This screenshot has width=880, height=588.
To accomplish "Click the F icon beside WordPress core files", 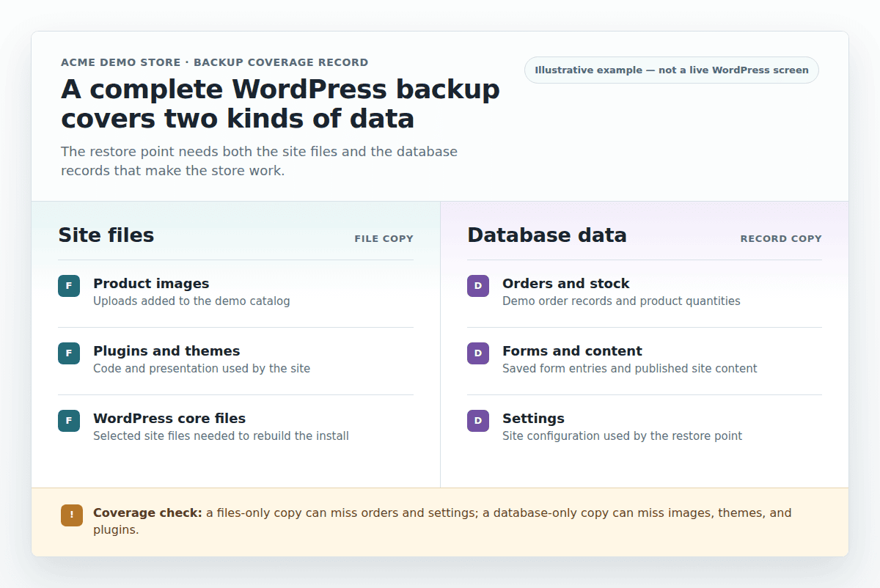I will 69,421.
